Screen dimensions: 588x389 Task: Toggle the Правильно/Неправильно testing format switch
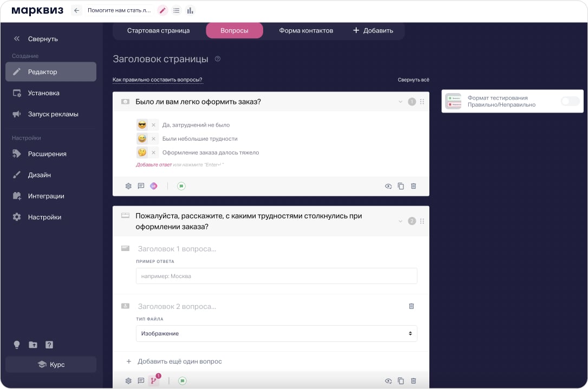pyautogui.click(x=570, y=101)
